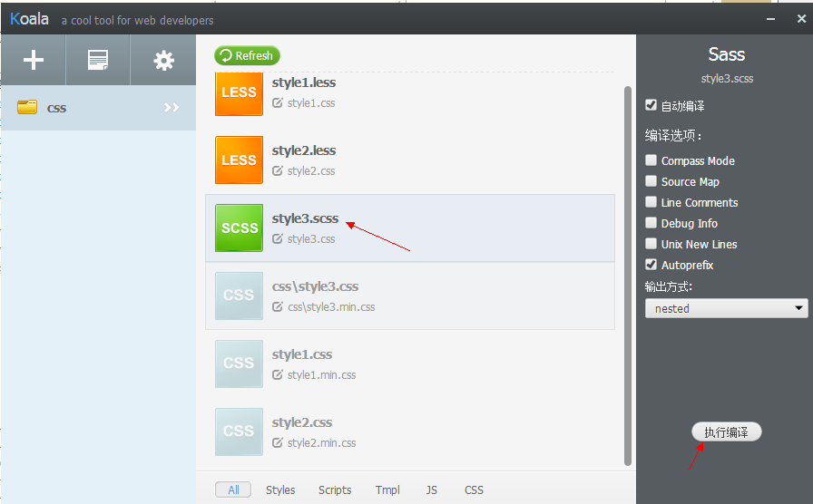This screenshot has width=813, height=504.
Task: Expand the css project double chevron
Action: (x=171, y=107)
